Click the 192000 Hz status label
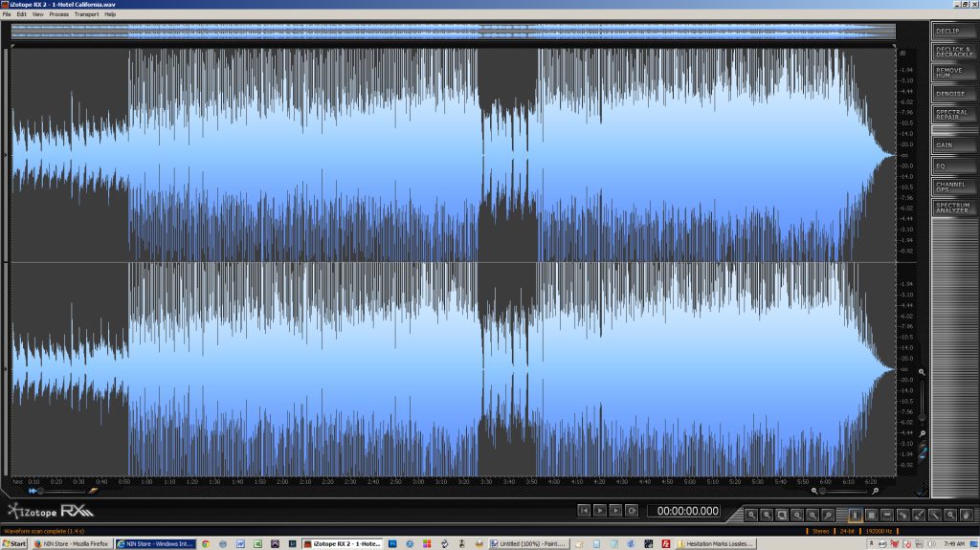Image resolution: width=980 pixels, height=550 pixels. point(879,531)
